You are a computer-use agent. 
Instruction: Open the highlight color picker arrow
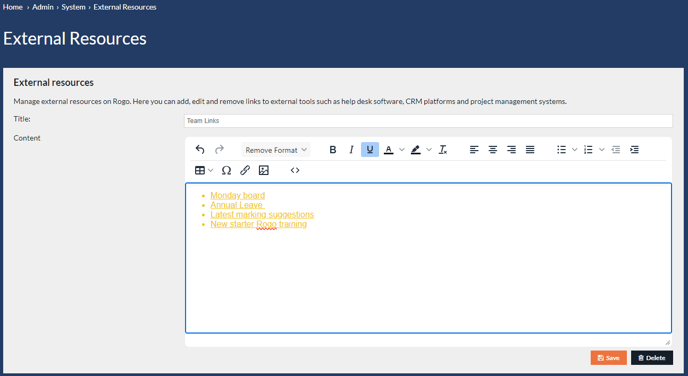point(429,150)
